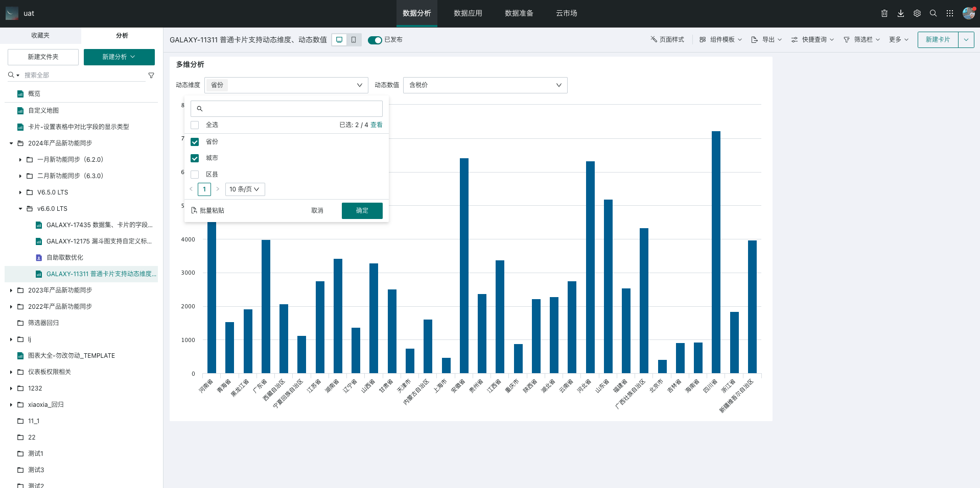Image resolution: width=980 pixels, height=488 pixels.
Task: Open the 10 条/页 page size dropdown
Action: [x=244, y=189]
